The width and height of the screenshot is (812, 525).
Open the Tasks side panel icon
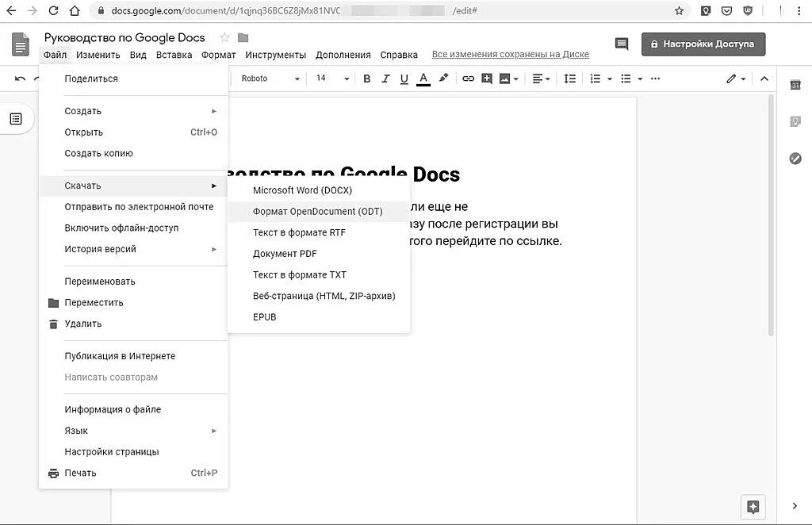pyautogui.click(x=795, y=159)
